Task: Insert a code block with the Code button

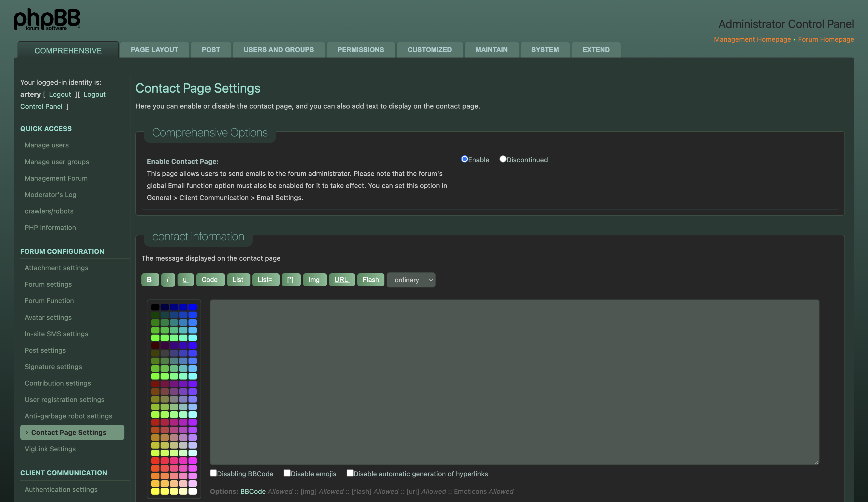Action: [x=209, y=280]
